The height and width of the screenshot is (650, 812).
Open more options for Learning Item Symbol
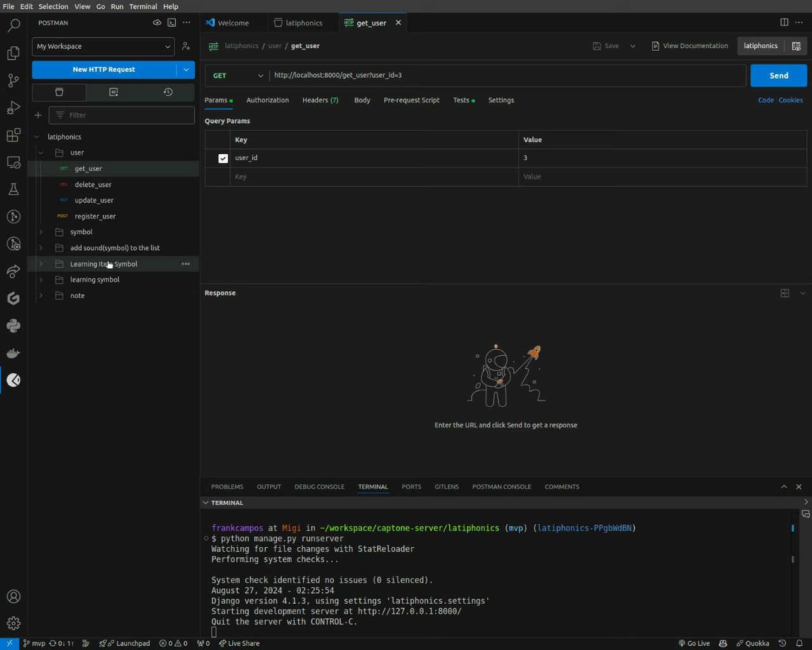coord(186,264)
